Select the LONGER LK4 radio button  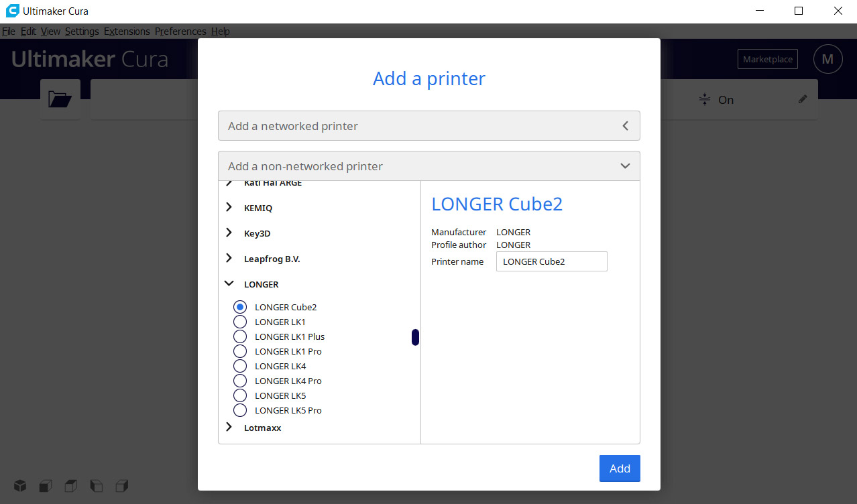240,366
